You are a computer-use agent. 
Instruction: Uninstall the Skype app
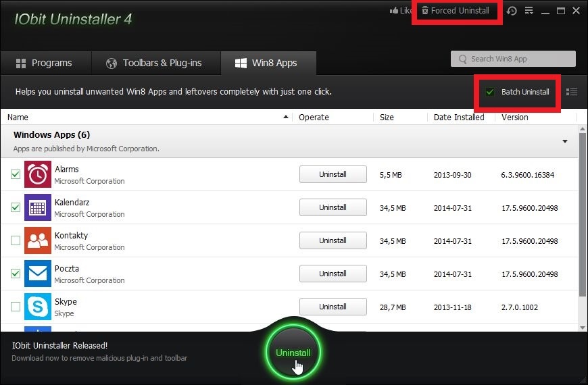(333, 307)
